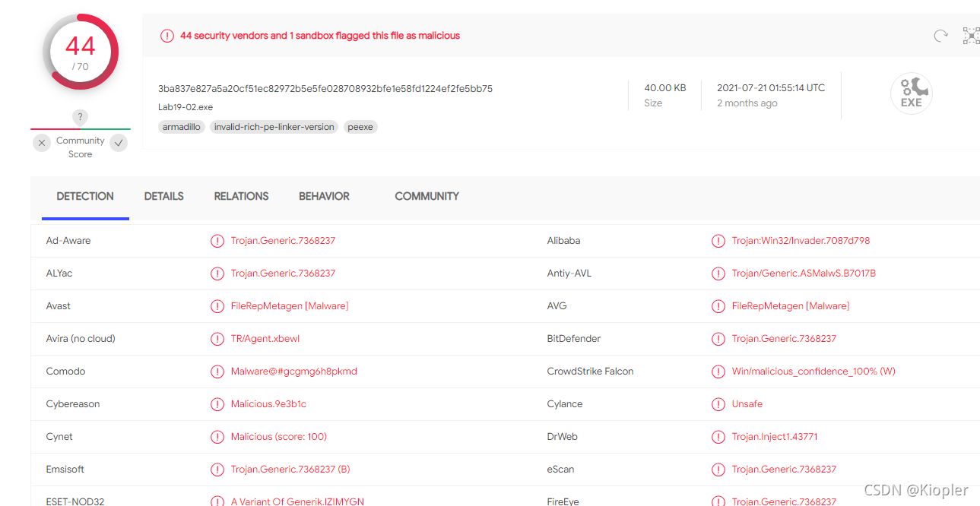Click the alert icon in Cynet row
Viewport: 980px width, 506px height.
pyautogui.click(x=217, y=437)
